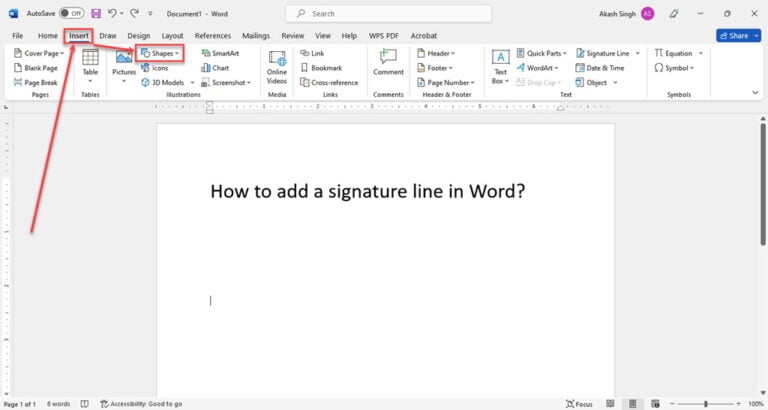Open the Review tab
Viewport: 768px width, 410px height.
coord(292,36)
